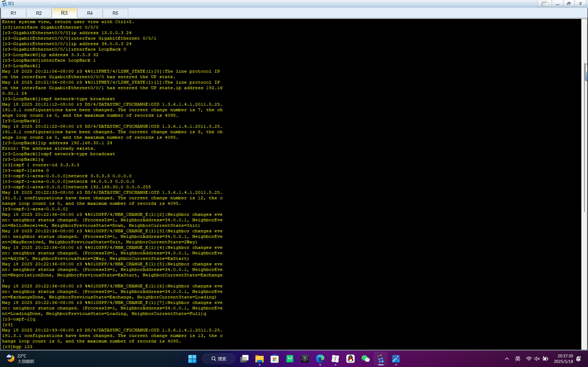Open Microsoft Edge from the taskbar
The width and height of the screenshot is (588, 367).
pyautogui.click(x=320, y=359)
